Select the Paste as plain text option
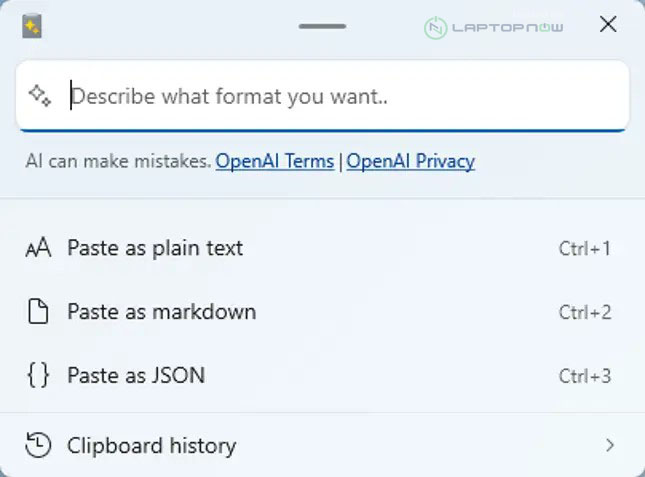The height and width of the screenshot is (477, 645). pyautogui.click(x=155, y=248)
